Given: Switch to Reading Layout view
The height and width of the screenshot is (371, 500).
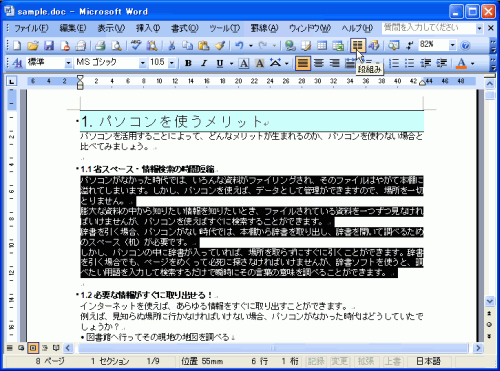Looking at the screenshot, I should click(x=56, y=348).
